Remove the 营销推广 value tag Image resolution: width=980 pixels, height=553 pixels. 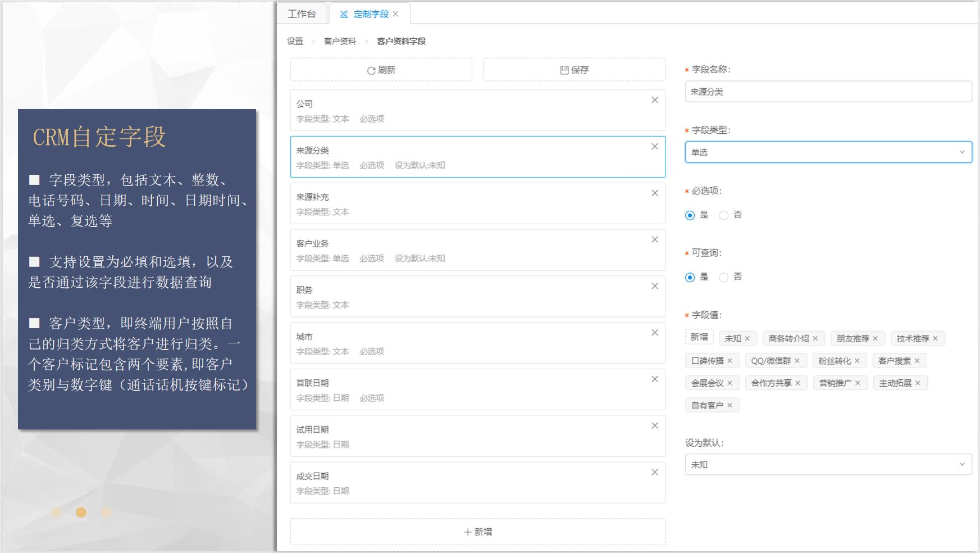point(858,383)
